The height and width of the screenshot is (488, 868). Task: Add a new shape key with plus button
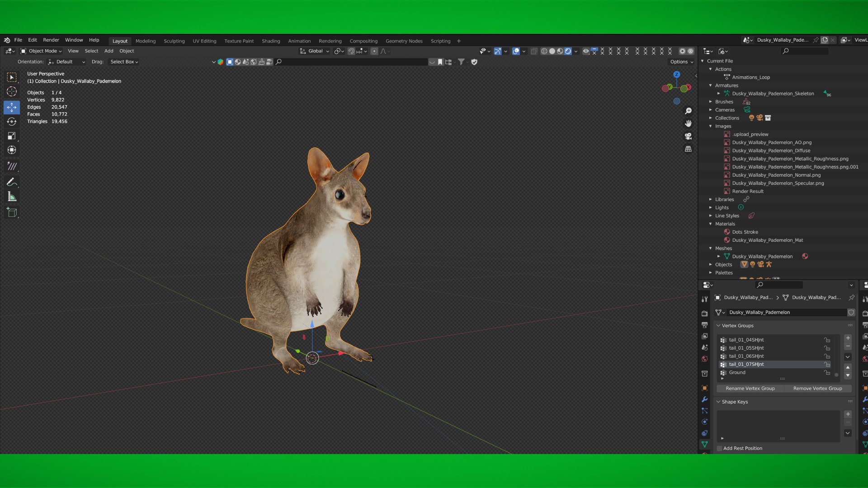tap(848, 414)
